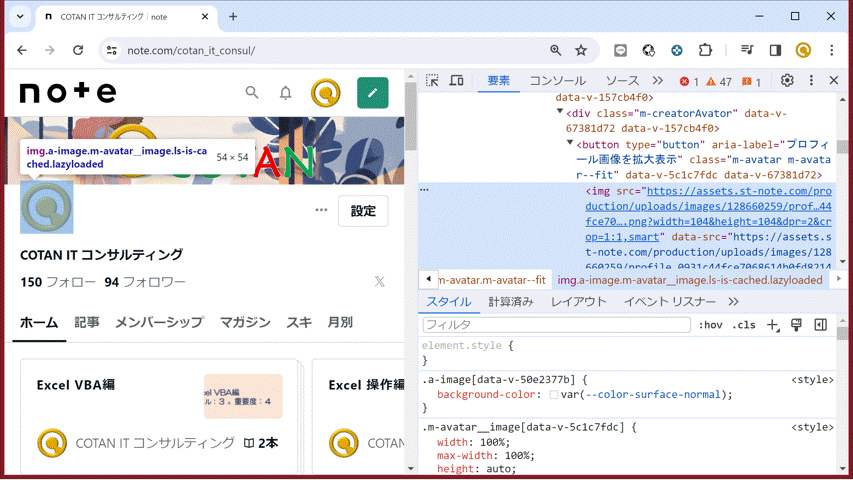This screenshot has width=853, height=480.
Task: Show more DevTools tabs chevron
Action: pos(658,81)
